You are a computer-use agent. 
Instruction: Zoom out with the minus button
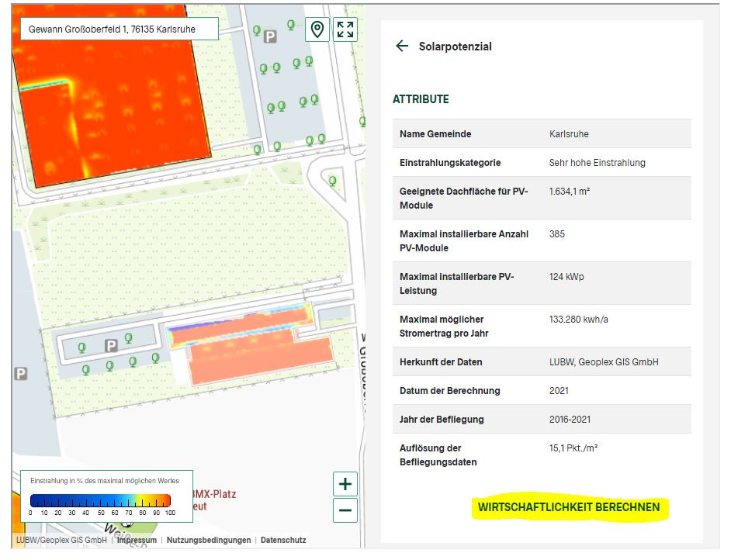pos(345,510)
